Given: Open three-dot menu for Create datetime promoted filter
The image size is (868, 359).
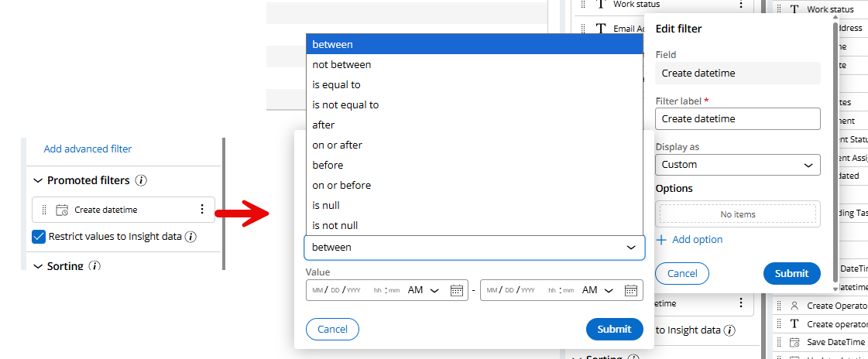Looking at the screenshot, I should click(x=202, y=209).
